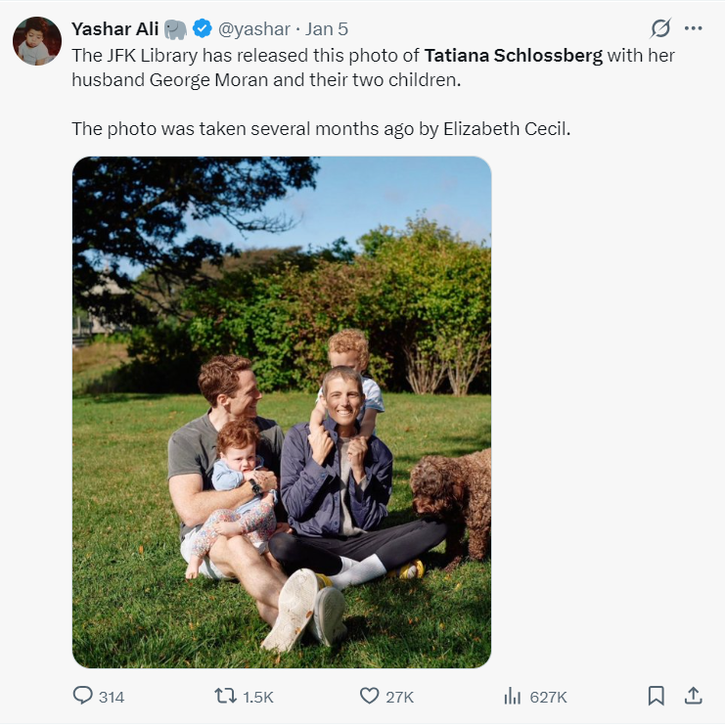The image size is (725, 728).
Task: Open Yashar Ali's profile avatar
Action: click(x=37, y=41)
